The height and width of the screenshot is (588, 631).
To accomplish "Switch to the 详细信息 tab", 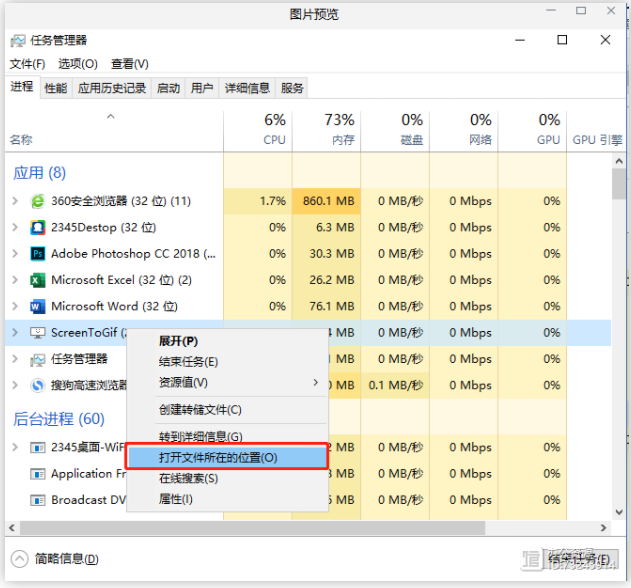I will (x=247, y=88).
